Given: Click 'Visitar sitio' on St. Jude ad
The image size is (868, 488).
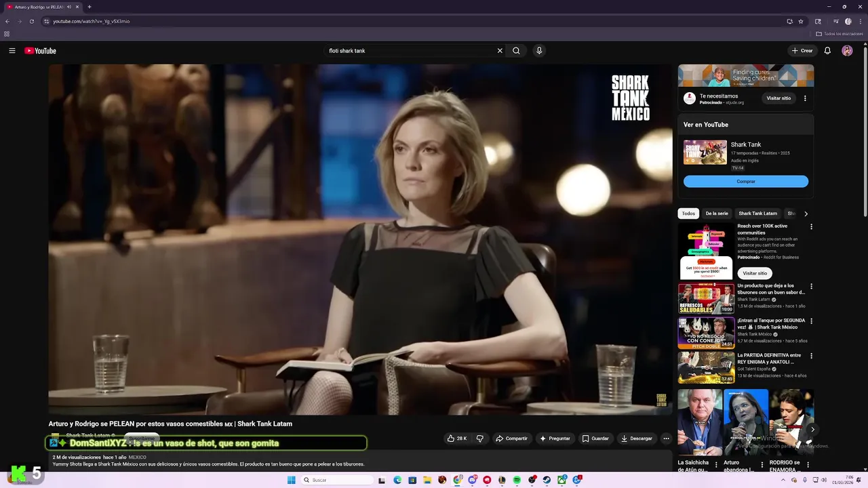Looking at the screenshot, I should (x=778, y=98).
